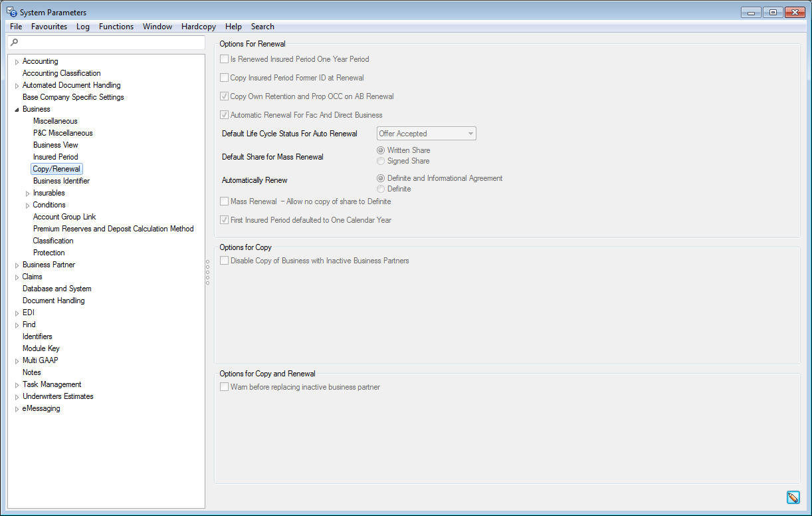Check Copy Insured Period Former ID at Renewal
Image resolution: width=812 pixels, height=516 pixels.
pos(224,77)
